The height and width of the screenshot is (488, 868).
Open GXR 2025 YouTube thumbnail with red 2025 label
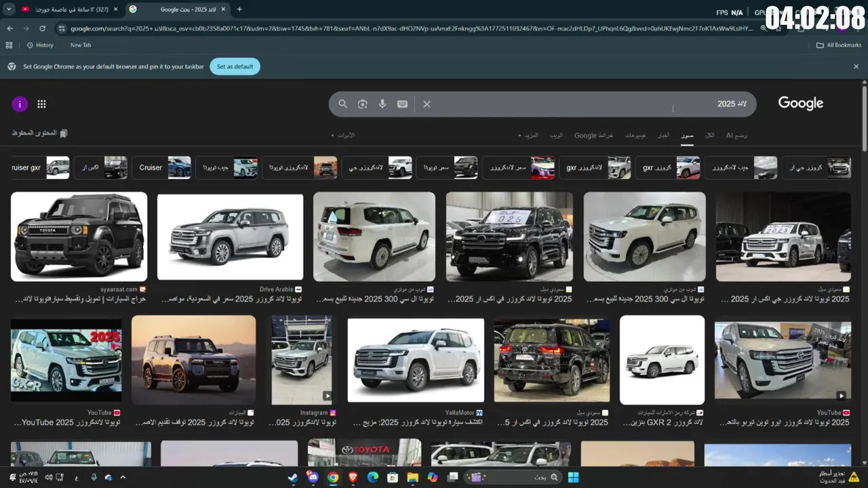66,360
